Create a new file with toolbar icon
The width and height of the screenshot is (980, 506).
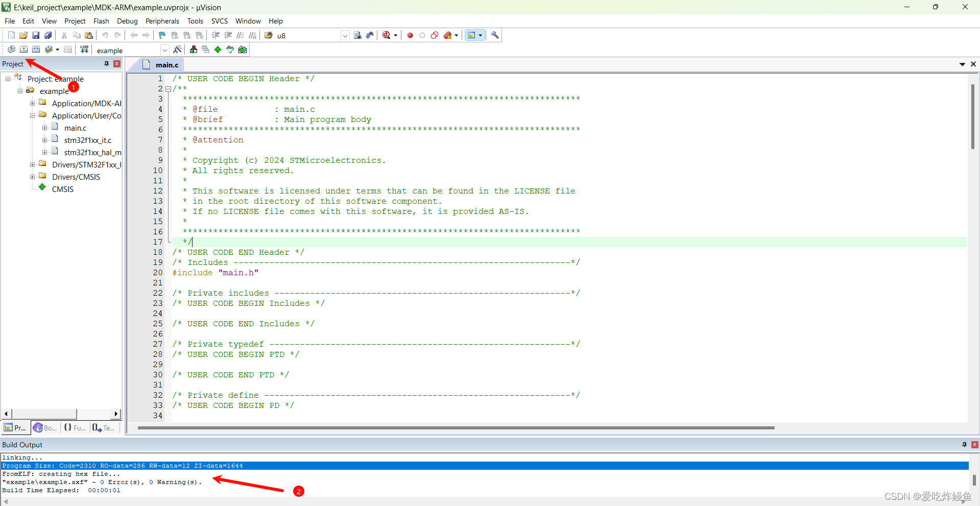coord(11,35)
